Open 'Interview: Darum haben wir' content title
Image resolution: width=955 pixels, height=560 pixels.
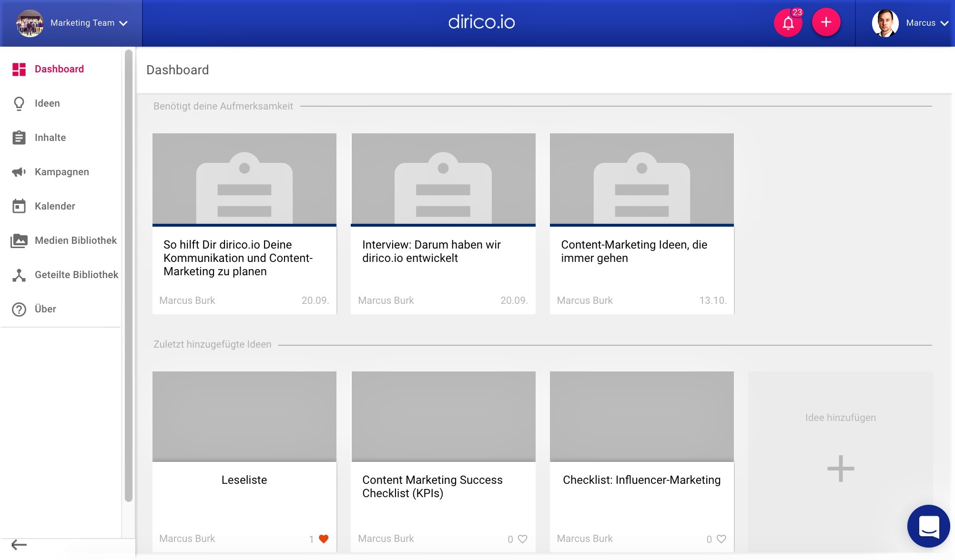click(431, 251)
